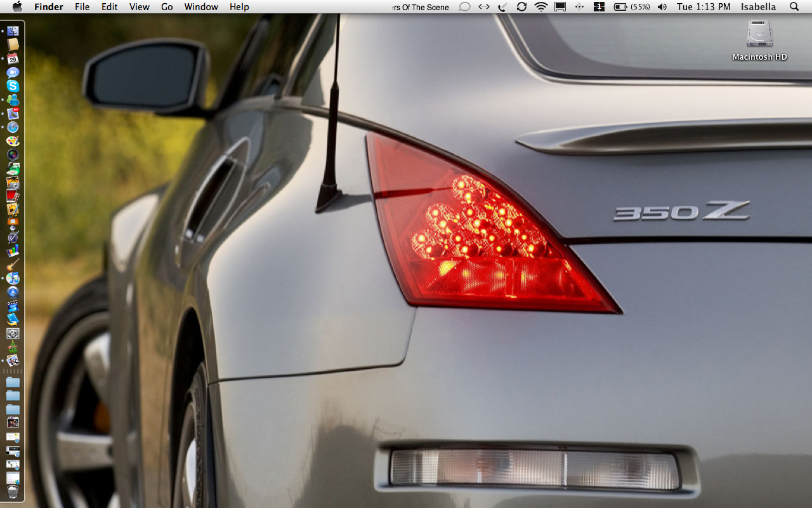Open the Wi-Fi AirPort menu
The width and height of the screenshot is (812, 508).
point(541,7)
